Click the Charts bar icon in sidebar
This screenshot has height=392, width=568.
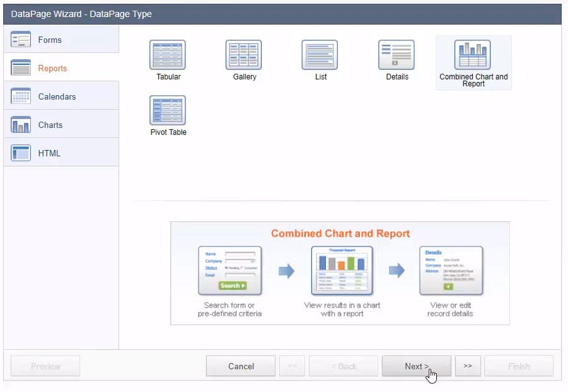click(21, 125)
